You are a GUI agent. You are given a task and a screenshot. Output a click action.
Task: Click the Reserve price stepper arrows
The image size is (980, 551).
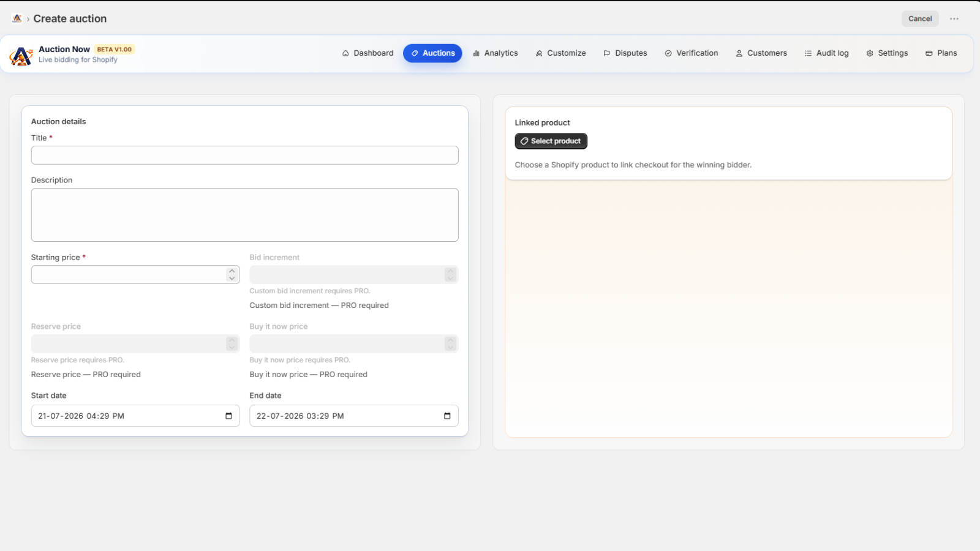[232, 343]
